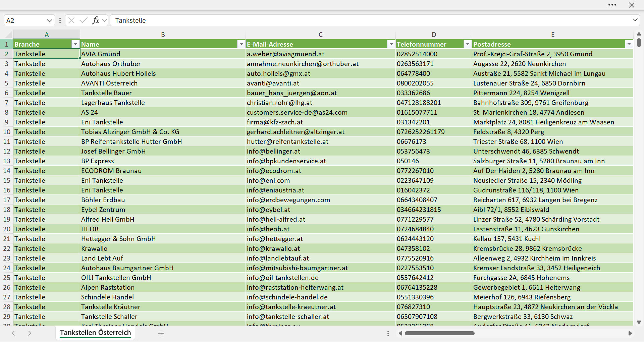
Task: Select row 15 header
Action: tap(7, 180)
